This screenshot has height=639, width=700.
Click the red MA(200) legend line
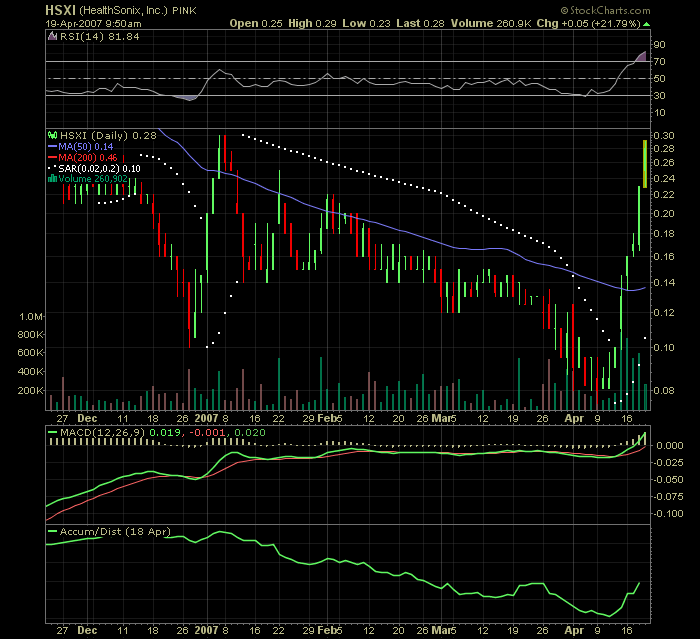click(x=50, y=157)
